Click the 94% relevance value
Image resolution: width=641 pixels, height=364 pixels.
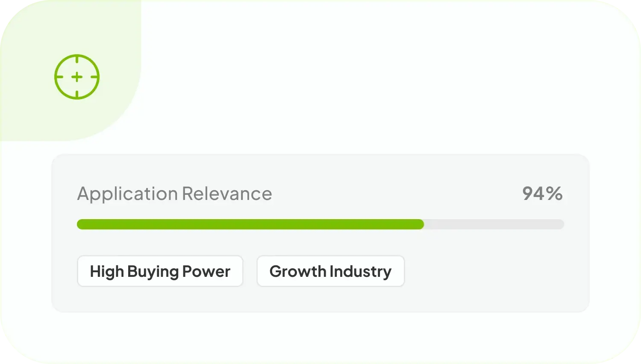(x=542, y=194)
